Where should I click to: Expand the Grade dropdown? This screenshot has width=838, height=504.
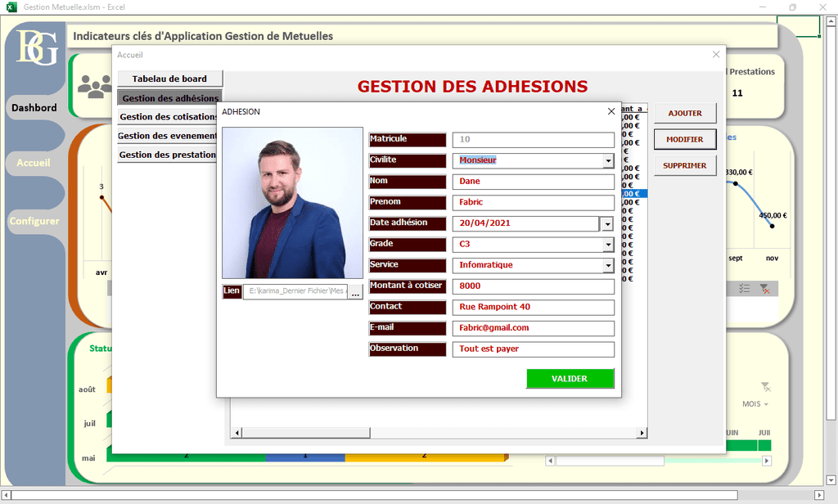click(x=608, y=245)
